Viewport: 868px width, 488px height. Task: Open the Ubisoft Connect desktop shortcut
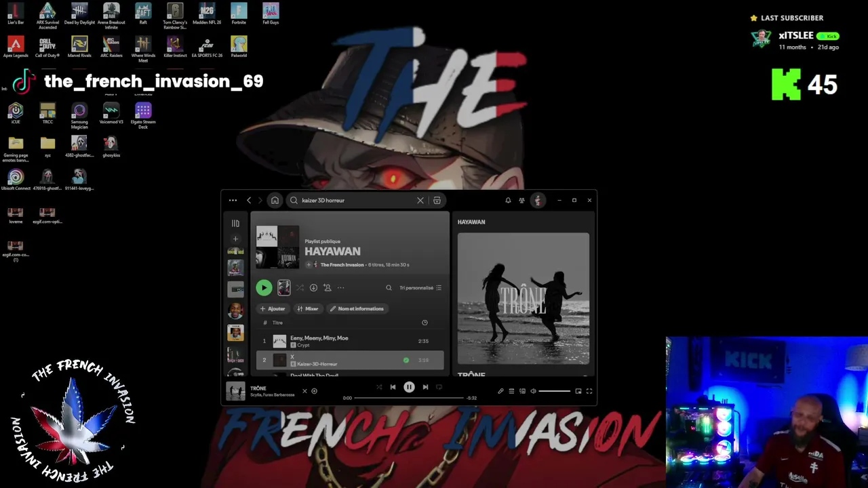click(16, 180)
